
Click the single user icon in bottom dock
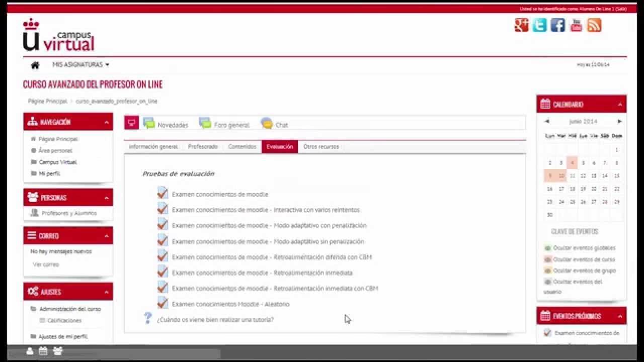[x=30, y=351]
